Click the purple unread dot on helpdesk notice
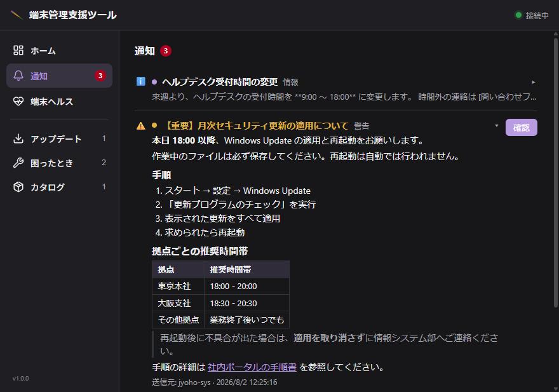The width and height of the screenshot is (559, 392). (x=154, y=82)
